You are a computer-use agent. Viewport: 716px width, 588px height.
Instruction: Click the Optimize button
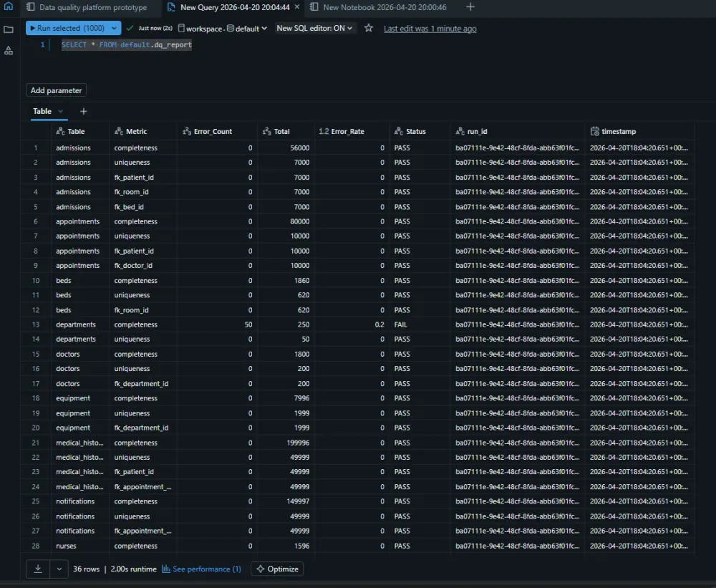(x=277, y=569)
